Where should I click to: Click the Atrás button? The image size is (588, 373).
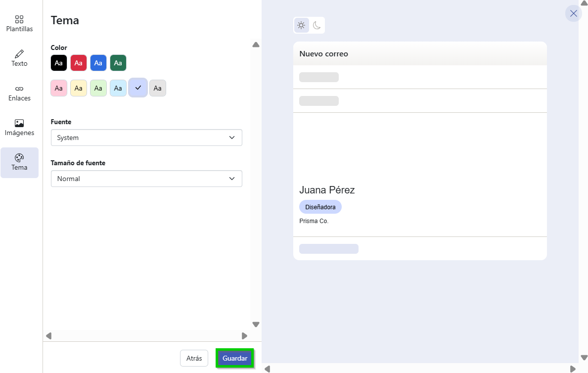point(194,358)
